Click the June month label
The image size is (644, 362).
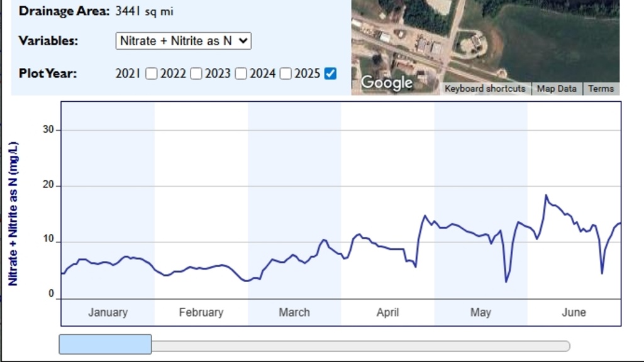574,312
